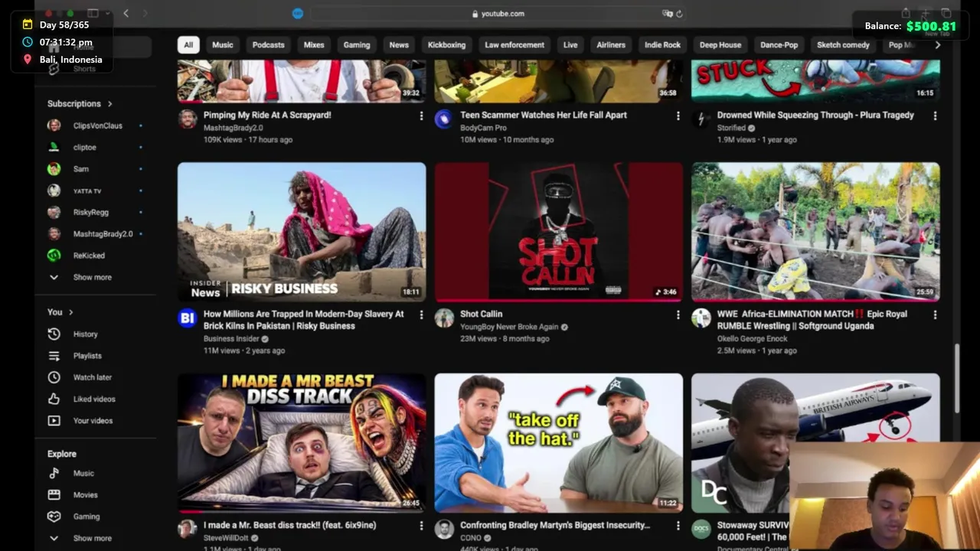Open ReKicked subscription channel
Viewport: 980px width, 551px height.
(x=89, y=256)
